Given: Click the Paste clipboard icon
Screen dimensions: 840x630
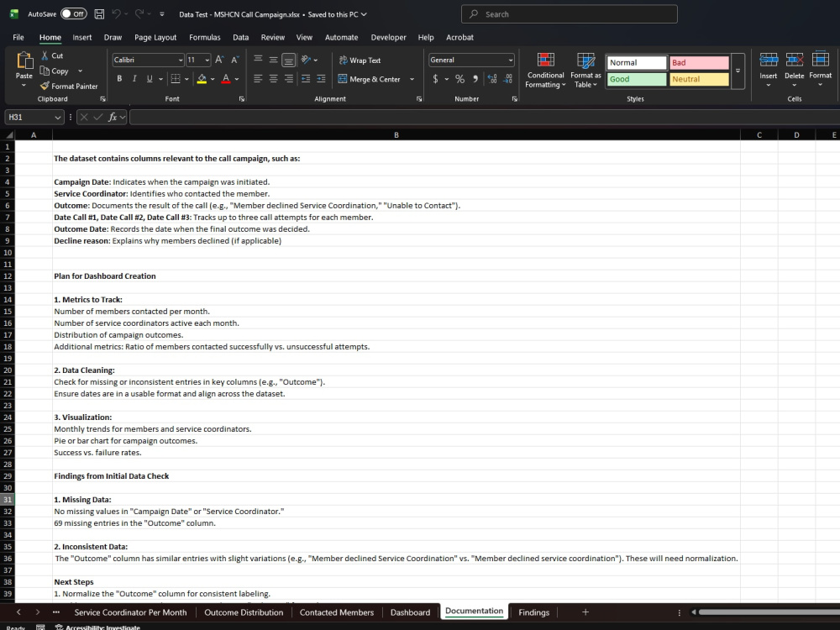Looking at the screenshot, I should pos(24,61).
